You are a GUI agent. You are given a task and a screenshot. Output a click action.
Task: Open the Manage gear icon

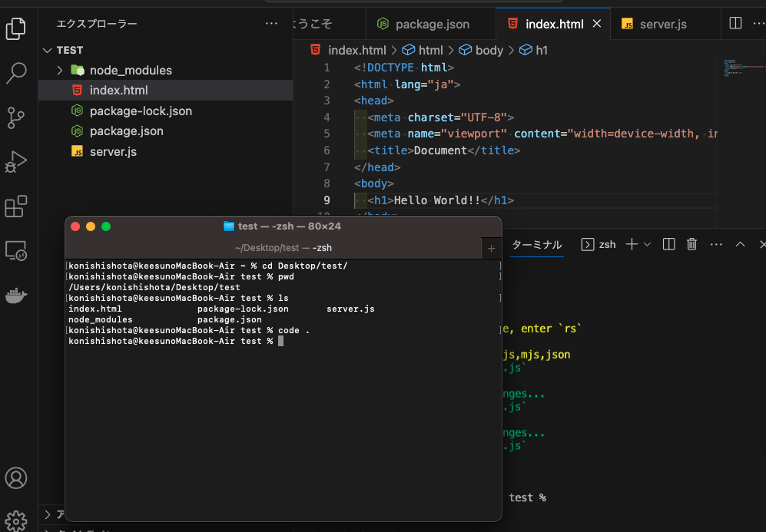15,521
